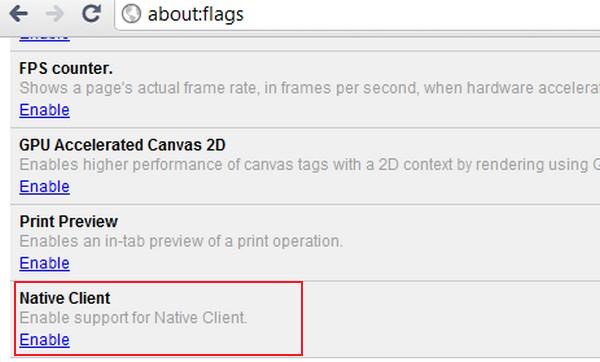Click blank space right of Print Preview title
The image size is (600, 362).
click(344, 222)
